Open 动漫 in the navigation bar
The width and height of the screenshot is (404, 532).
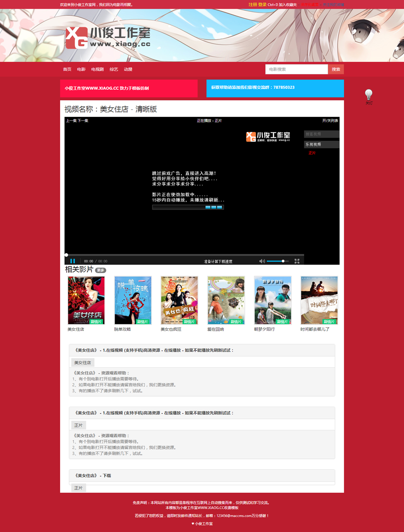tap(128, 69)
